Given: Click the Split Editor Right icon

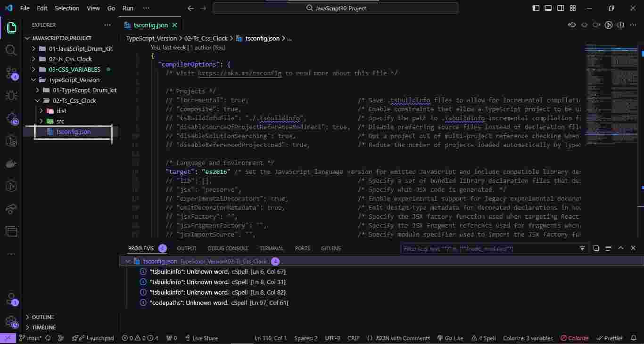Looking at the screenshot, I should [621, 25].
